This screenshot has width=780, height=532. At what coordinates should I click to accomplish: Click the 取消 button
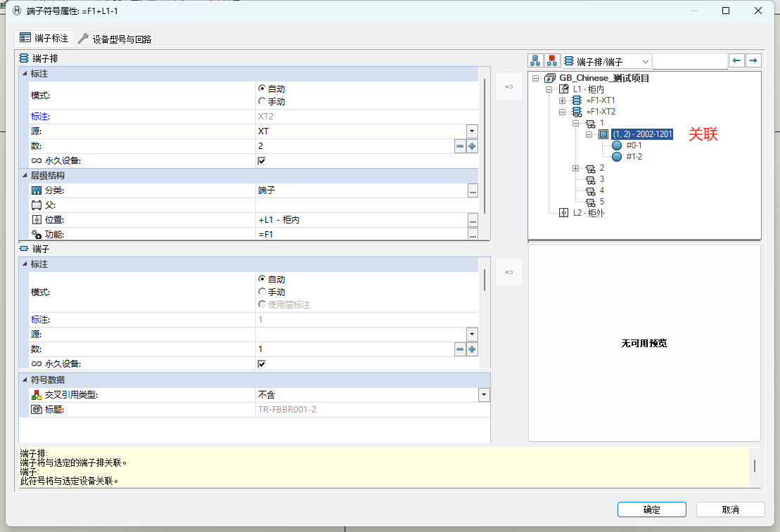pos(730,509)
